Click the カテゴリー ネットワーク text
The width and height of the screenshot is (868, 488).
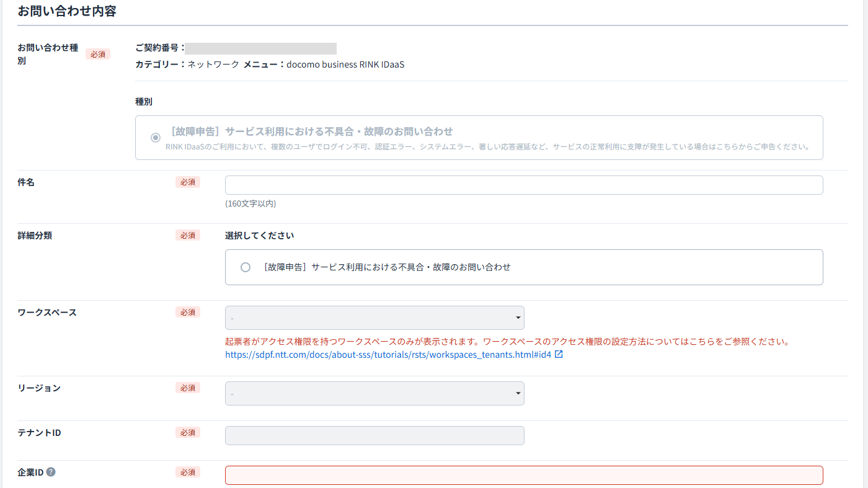click(x=187, y=64)
